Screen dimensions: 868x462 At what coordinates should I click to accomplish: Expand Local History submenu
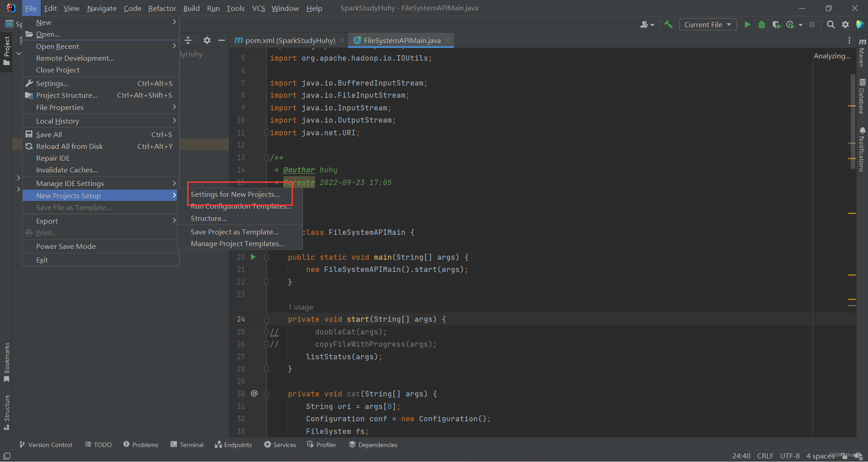pyautogui.click(x=101, y=121)
